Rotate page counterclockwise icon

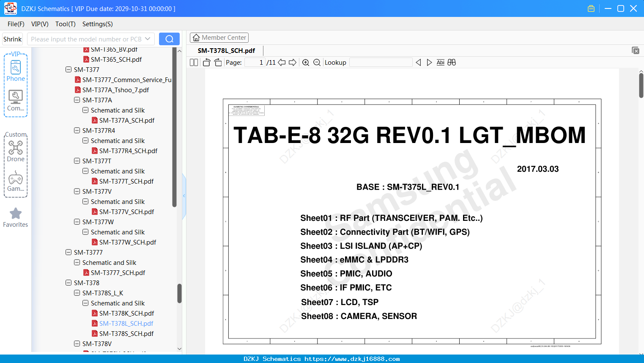tap(207, 63)
